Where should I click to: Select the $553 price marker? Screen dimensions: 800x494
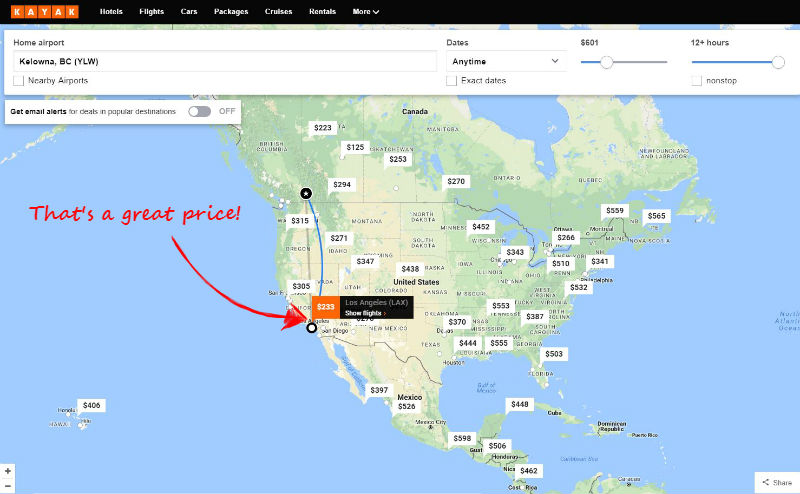coord(501,305)
